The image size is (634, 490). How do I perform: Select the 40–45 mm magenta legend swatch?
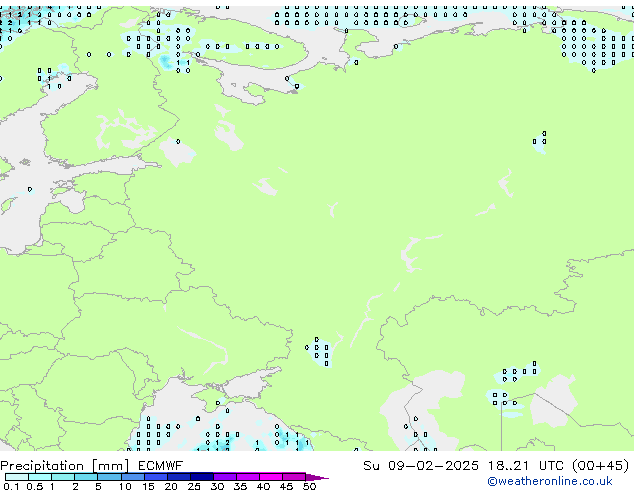coord(271,477)
